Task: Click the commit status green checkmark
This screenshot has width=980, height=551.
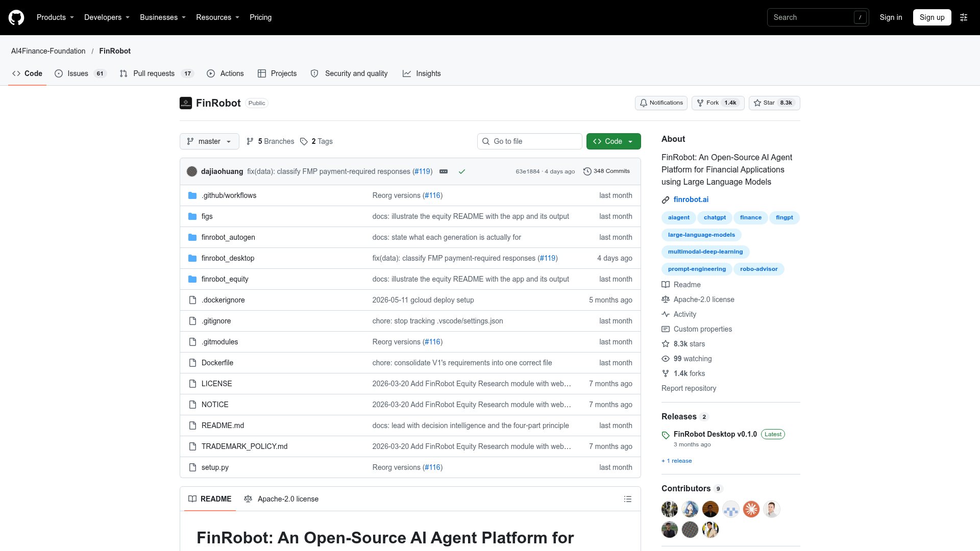Action: pyautogui.click(x=462, y=171)
